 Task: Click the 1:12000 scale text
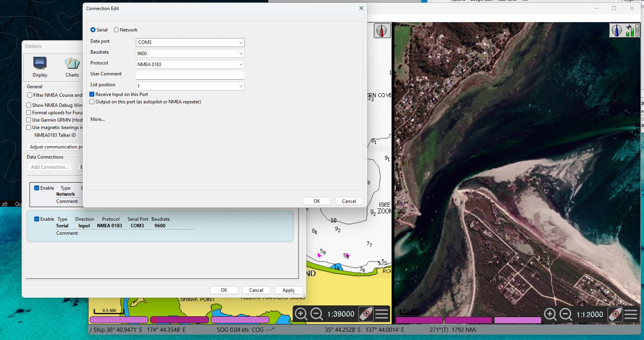(x=590, y=314)
